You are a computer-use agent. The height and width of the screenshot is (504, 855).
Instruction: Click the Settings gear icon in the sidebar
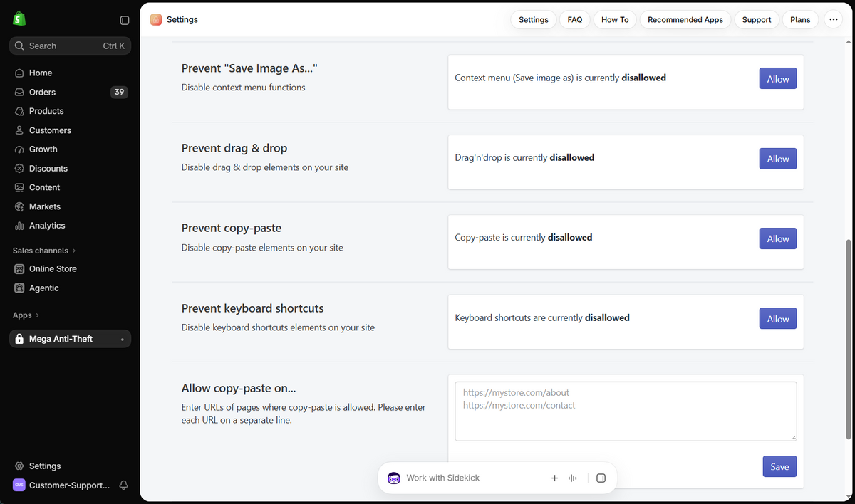[19, 466]
